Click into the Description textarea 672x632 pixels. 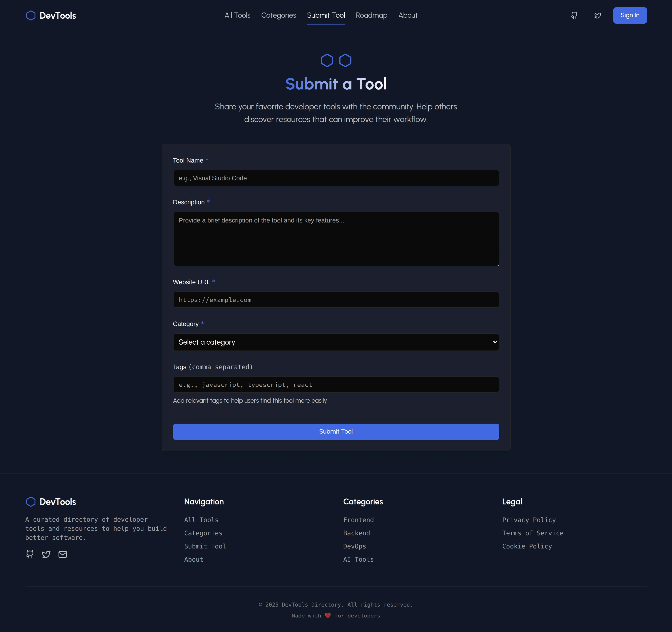click(336, 239)
